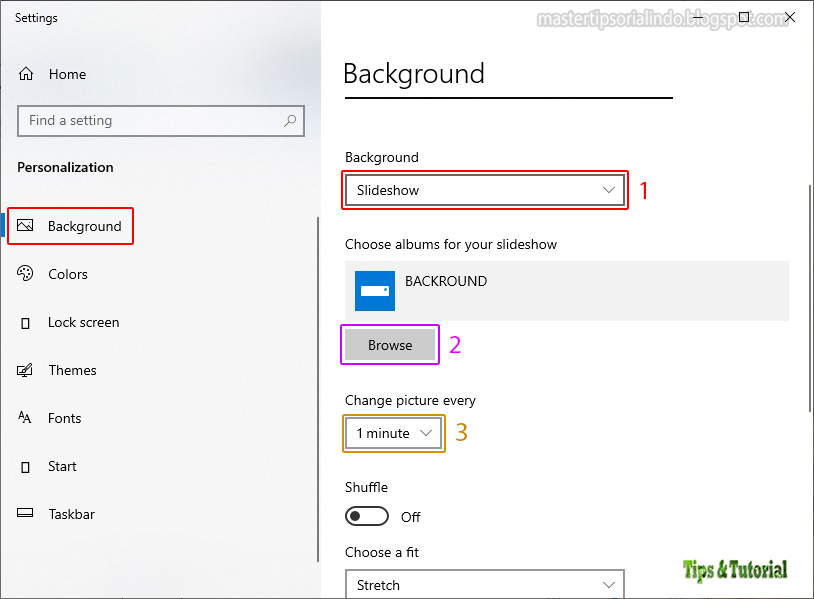
Task: Click the Colors palette icon
Action: pyautogui.click(x=25, y=274)
